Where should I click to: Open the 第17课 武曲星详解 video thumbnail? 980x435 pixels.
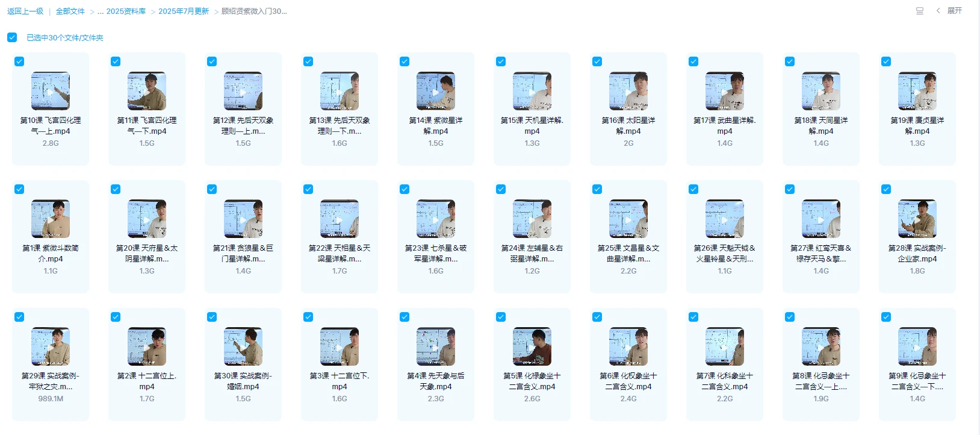[725, 91]
